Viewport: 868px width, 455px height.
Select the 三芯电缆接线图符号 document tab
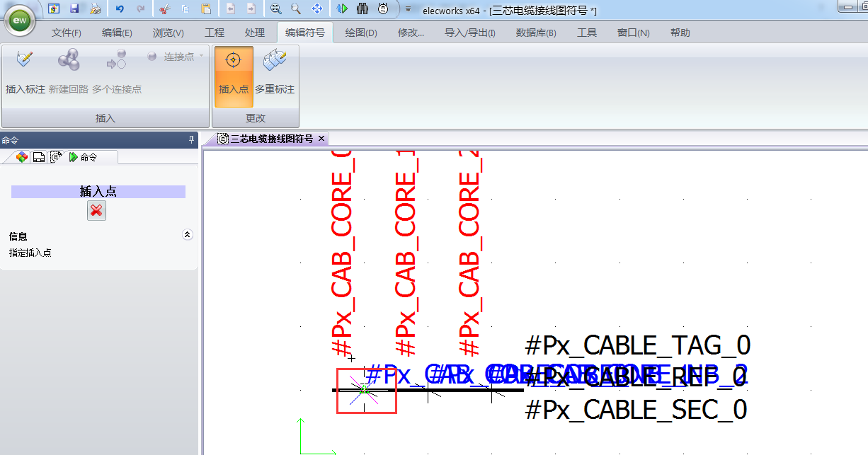point(271,139)
